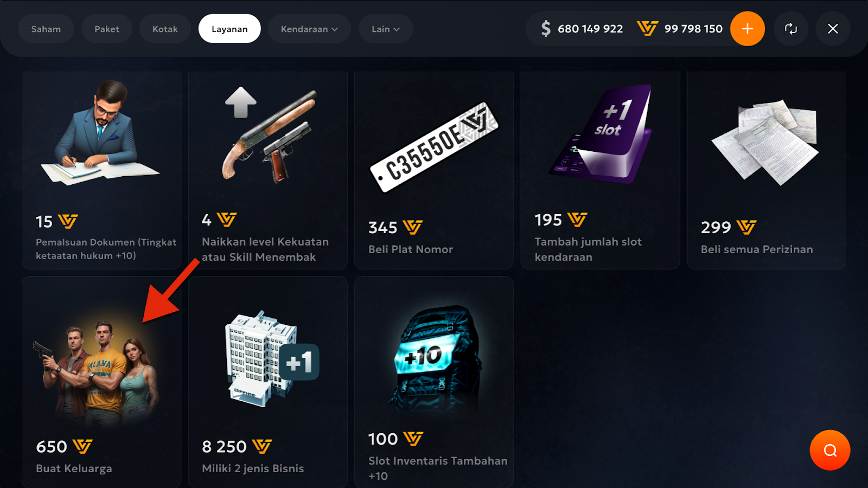This screenshot has height=488, width=868.
Task: Click the Buat Keluarga label
Action: click(x=74, y=468)
